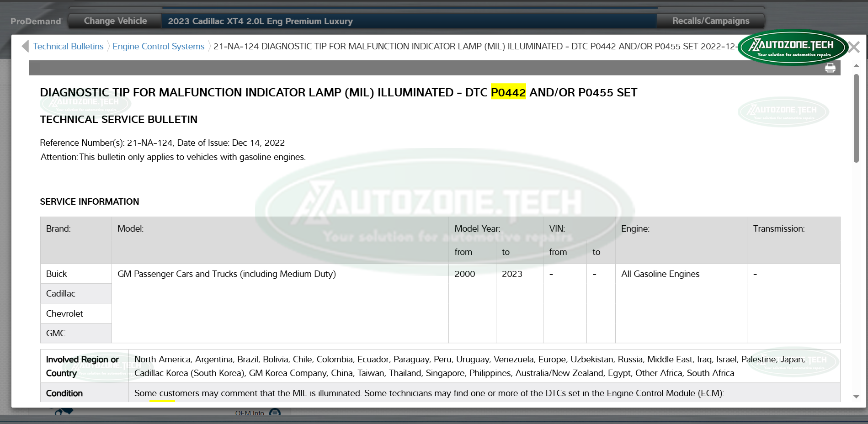Click the vertical scrollbar thumb
The image size is (868, 424).
click(x=856, y=118)
